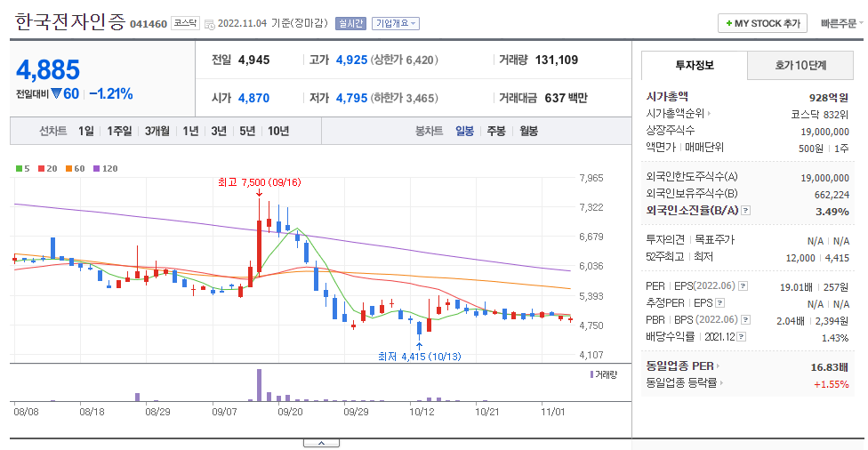868x450 pixels.
Task: Open the 동일업종 PER link
Action: pos(679,366)
